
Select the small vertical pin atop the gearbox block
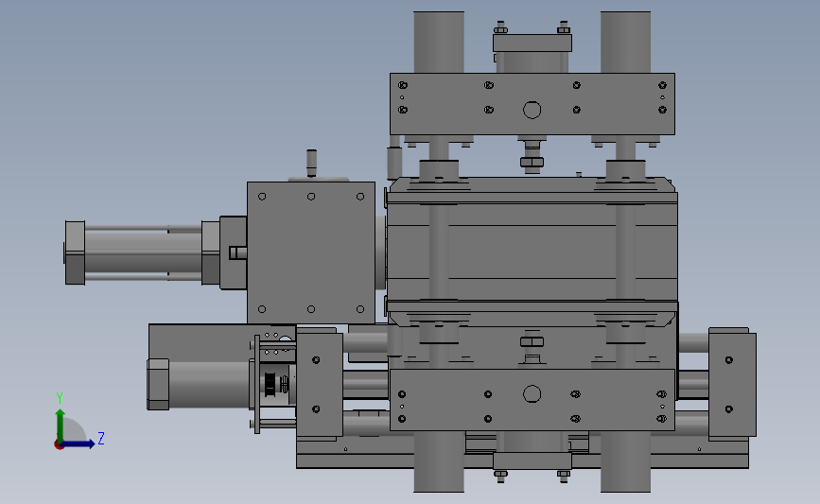pos(311,164)
